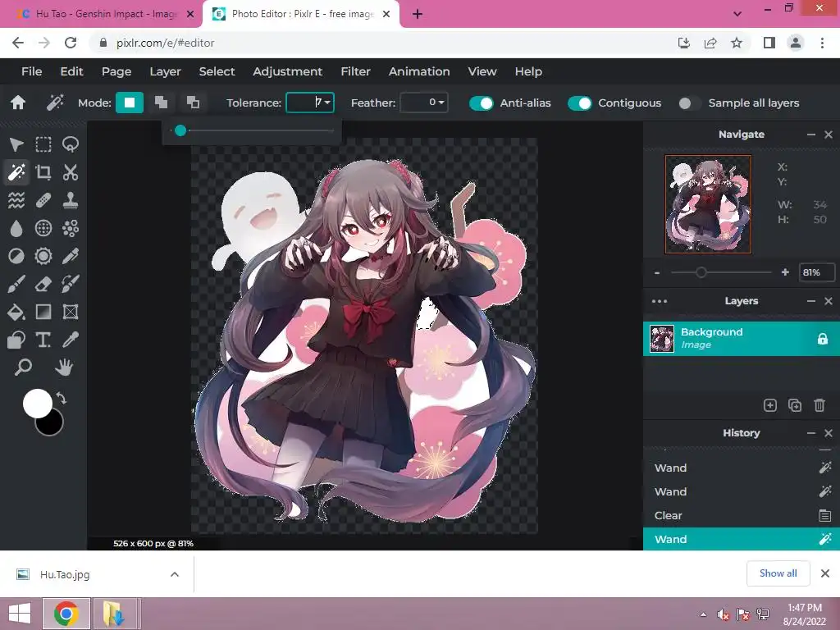The image size is (840, 630).
Task: Select the Dodge/Burn tool
Action: (16, 256)
